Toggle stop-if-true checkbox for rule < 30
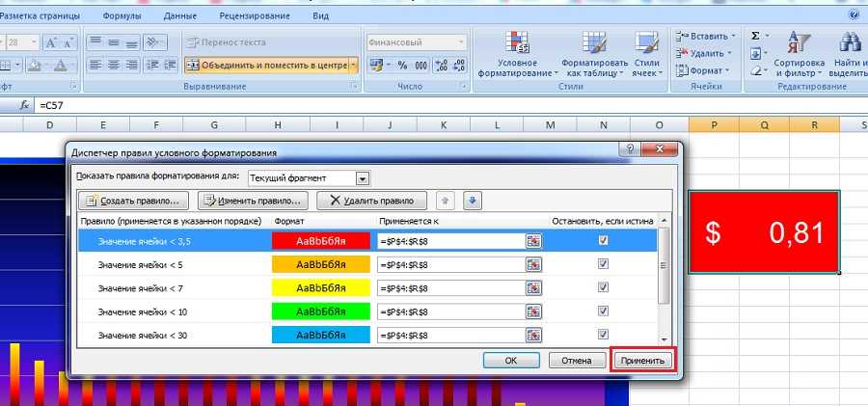 coord(603,335)
